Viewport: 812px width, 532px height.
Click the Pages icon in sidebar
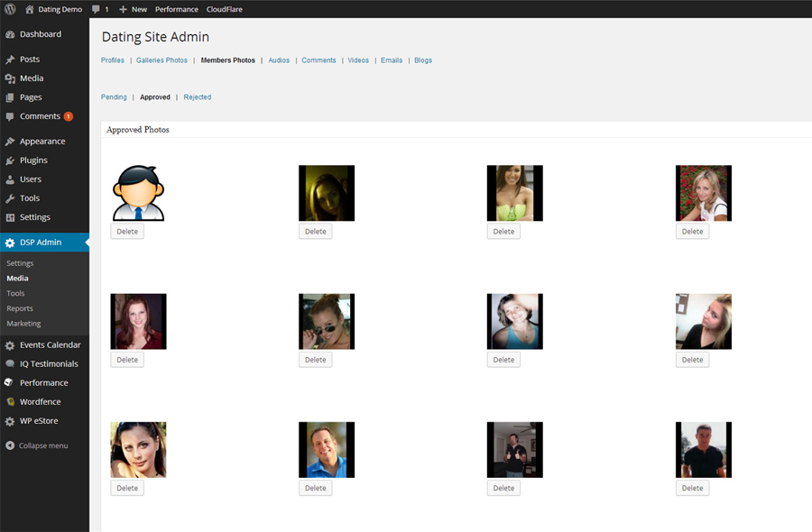10,97
